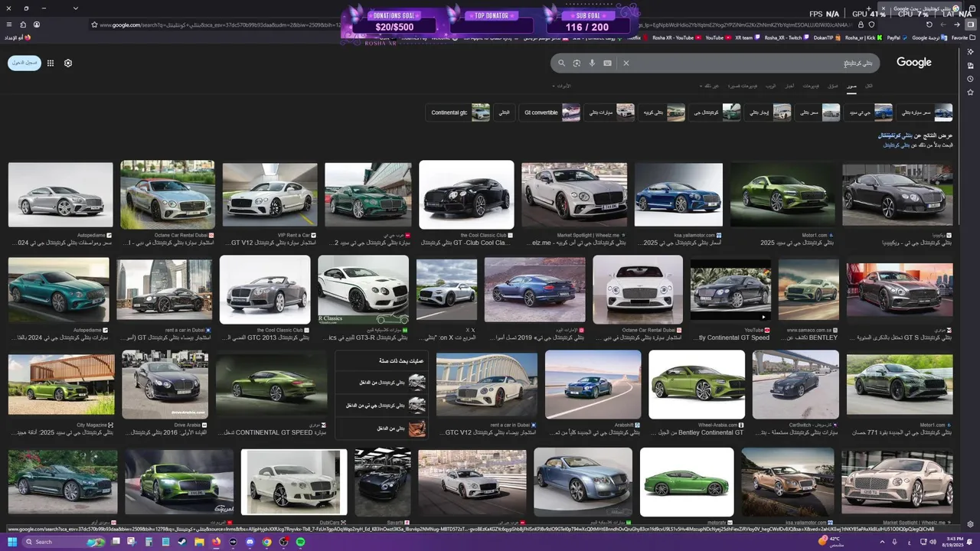Open on-screen keyboard input tool

click(x=607, y=63)
